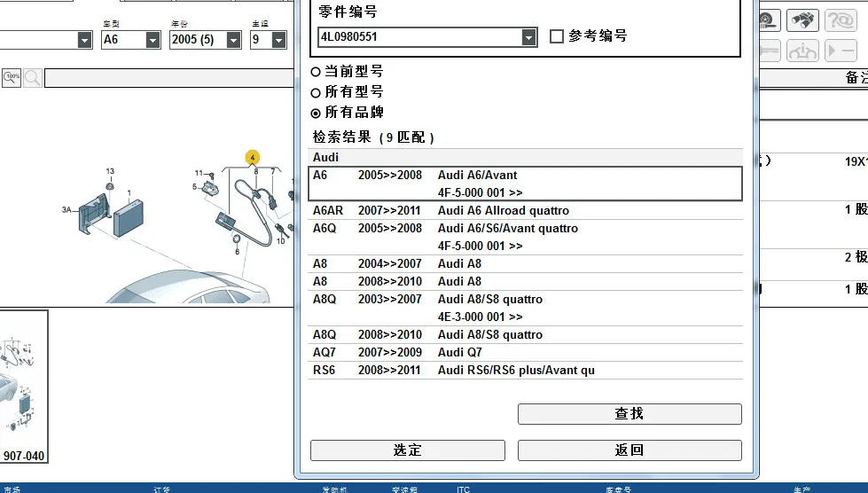Click the play arrow with dash icon
868x493 pixels.
point(841,51)
